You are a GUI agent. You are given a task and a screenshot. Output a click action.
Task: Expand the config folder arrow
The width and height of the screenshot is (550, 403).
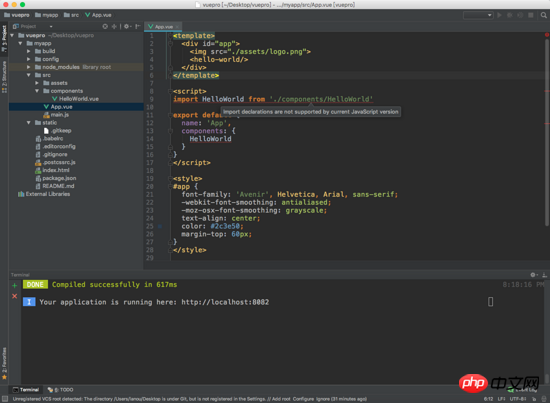pyautogui.click(x=29, y=59)
